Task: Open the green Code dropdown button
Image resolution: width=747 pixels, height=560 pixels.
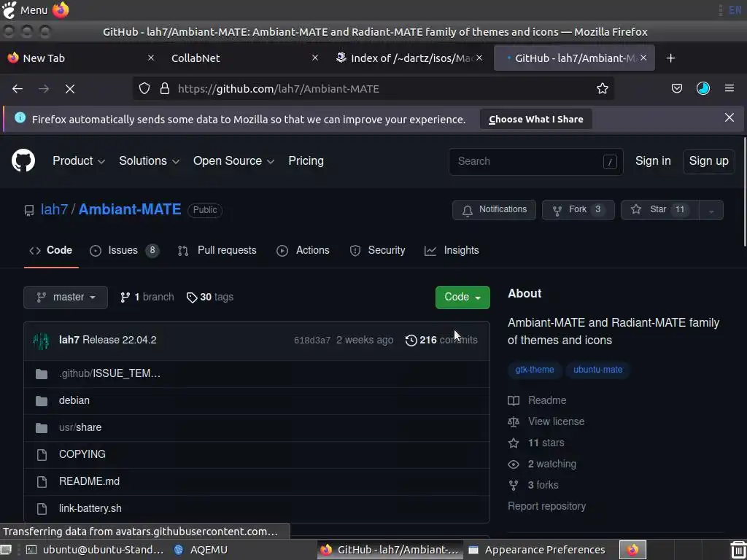Action: 462,297
